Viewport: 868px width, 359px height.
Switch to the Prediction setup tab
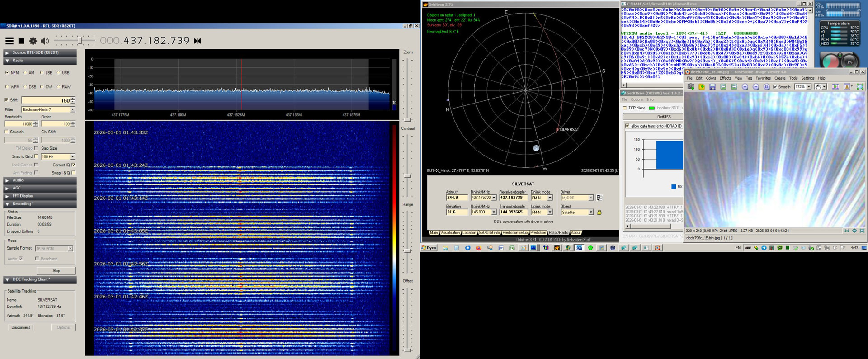(515, 233)
